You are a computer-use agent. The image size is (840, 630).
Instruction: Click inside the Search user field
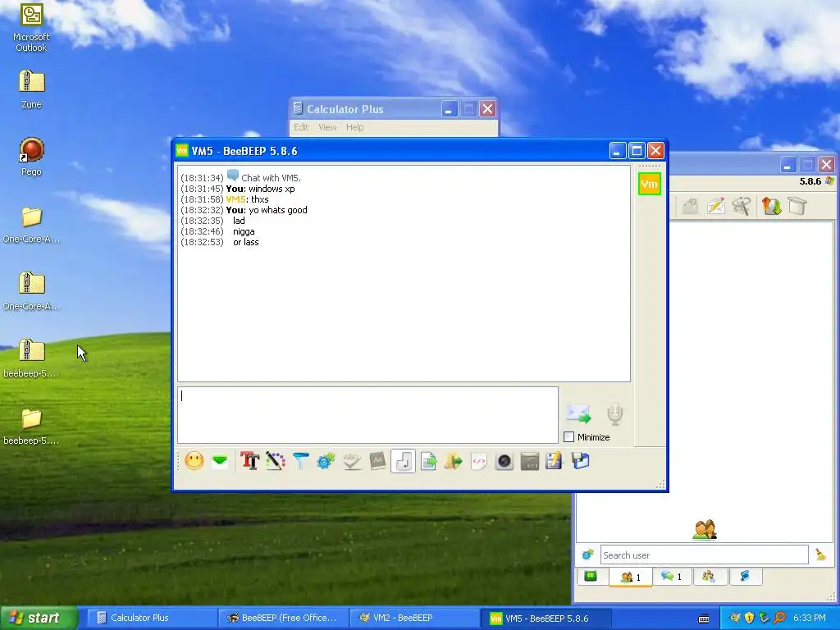point(704,555)
